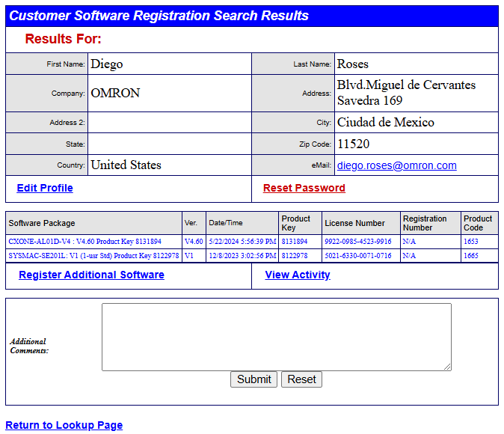Select the company value OMRON

click(x=115, y=94)
